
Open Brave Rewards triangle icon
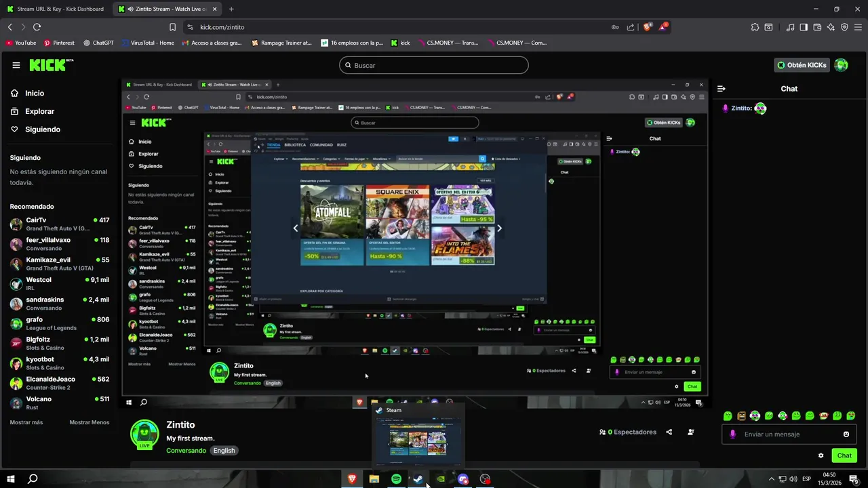(663, 27)
